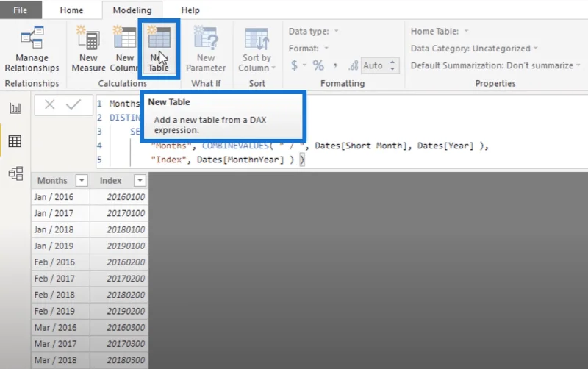Create a New Measure
The image size is (588, 369).
point(88,49)
